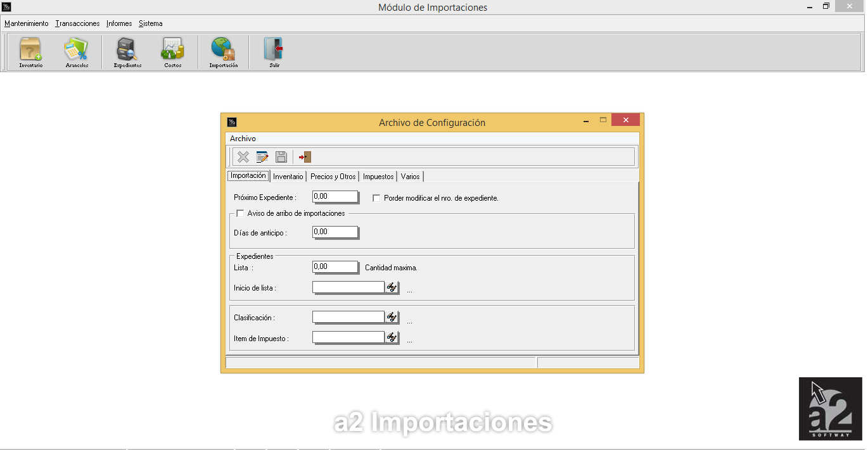The image size is (868, 450).
Task: Switch to the Impuestos tab
Action: [378, 177]
